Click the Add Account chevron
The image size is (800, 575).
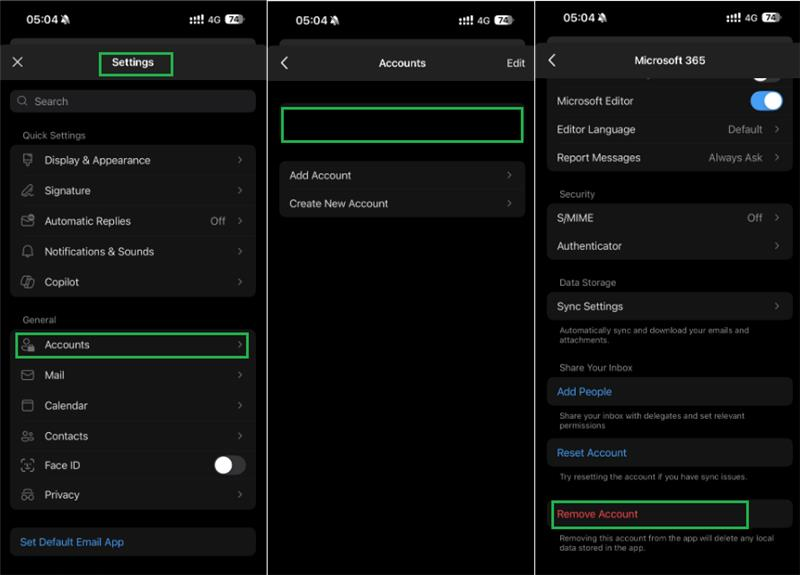(509, 175)
